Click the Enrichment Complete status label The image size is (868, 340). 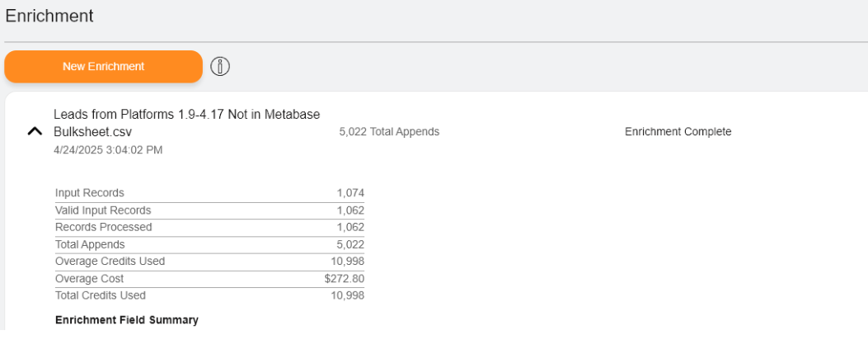point(678,132)
